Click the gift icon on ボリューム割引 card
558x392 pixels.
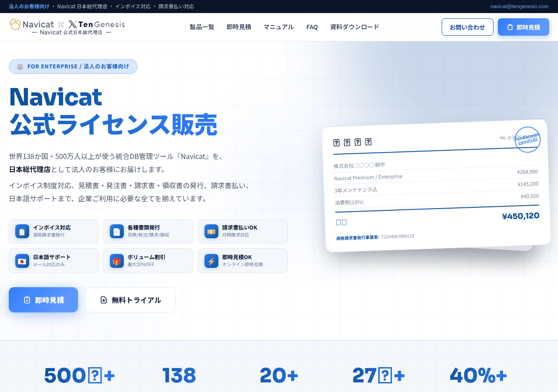click(117, 261)
